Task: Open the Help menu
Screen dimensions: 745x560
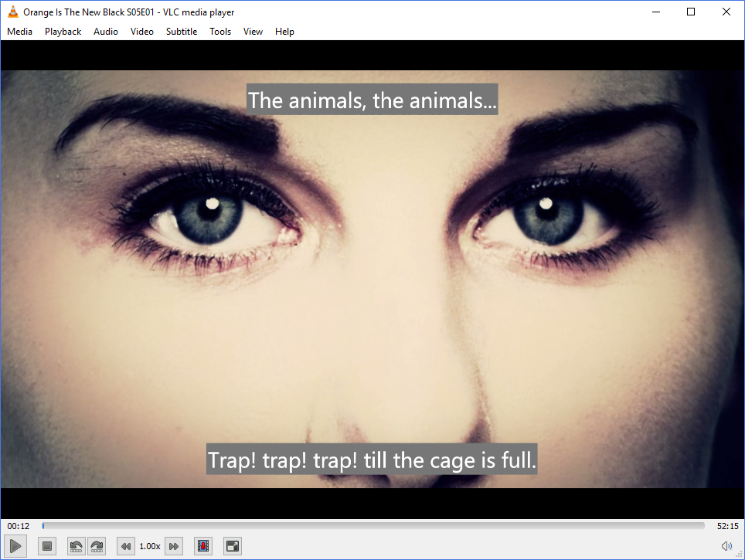Action: (284, 32)
